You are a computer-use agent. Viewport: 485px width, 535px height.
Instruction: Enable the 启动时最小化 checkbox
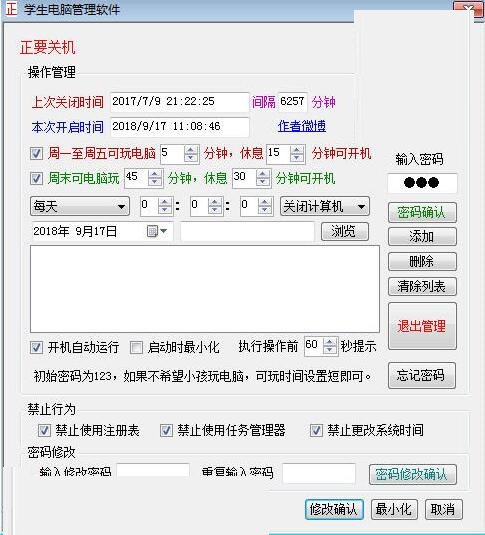pos(136,348)
